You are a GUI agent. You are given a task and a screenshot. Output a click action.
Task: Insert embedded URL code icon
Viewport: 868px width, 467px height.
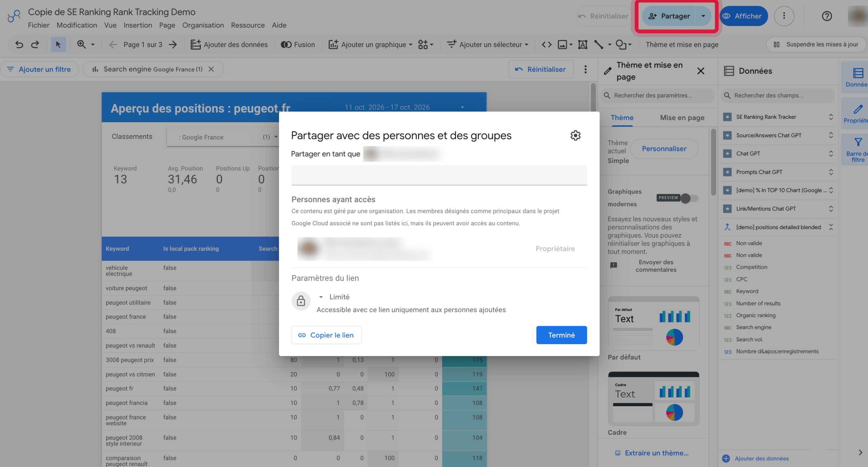pos(546,44)
